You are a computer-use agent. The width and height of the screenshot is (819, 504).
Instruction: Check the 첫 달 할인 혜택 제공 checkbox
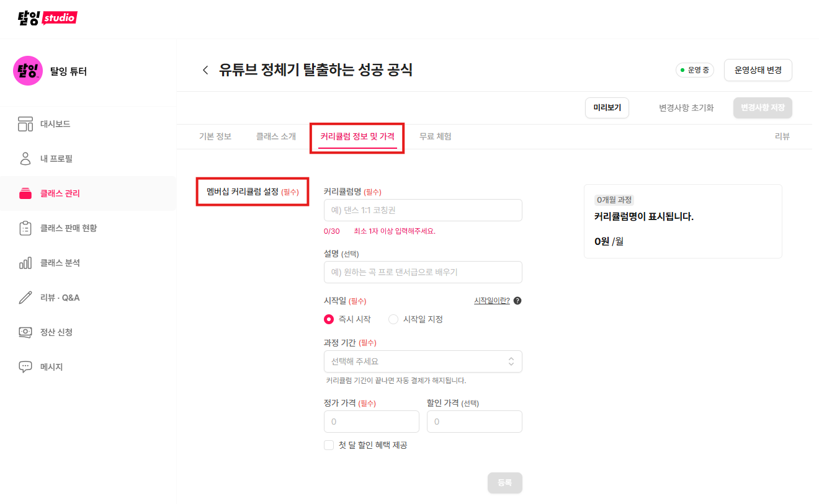pyautogui.click(x=329, y=445)
